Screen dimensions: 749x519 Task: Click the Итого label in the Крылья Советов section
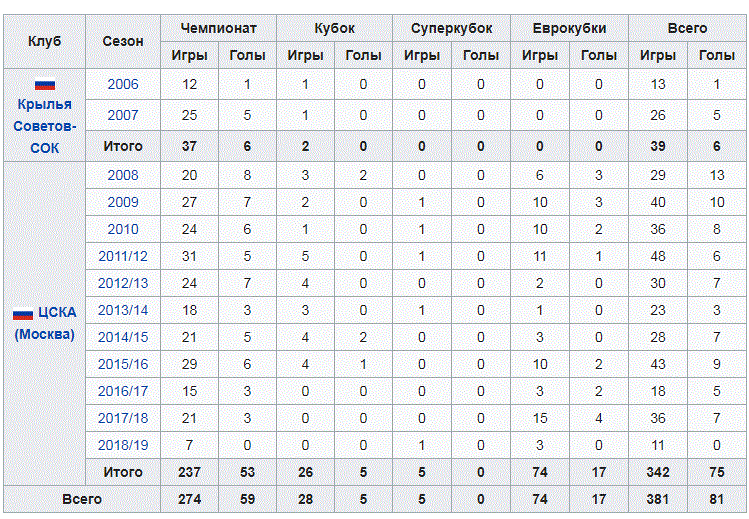pyautogui.click(x=123, y=146)
